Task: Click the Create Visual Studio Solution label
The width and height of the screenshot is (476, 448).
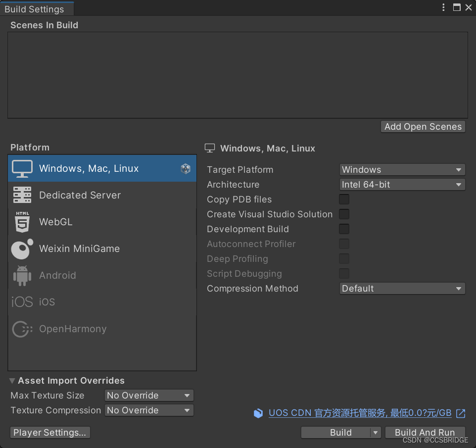Action: tap(270, 214)
